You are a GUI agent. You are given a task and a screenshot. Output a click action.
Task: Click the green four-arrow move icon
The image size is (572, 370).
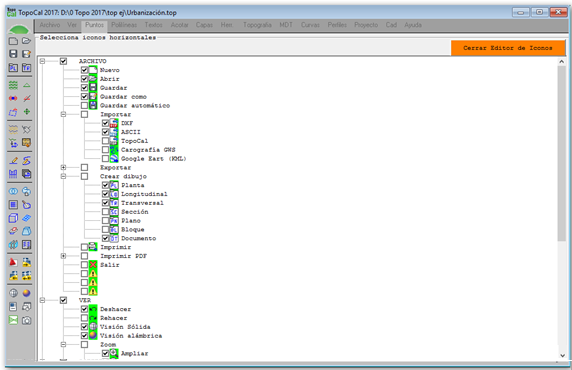point(27,112)
